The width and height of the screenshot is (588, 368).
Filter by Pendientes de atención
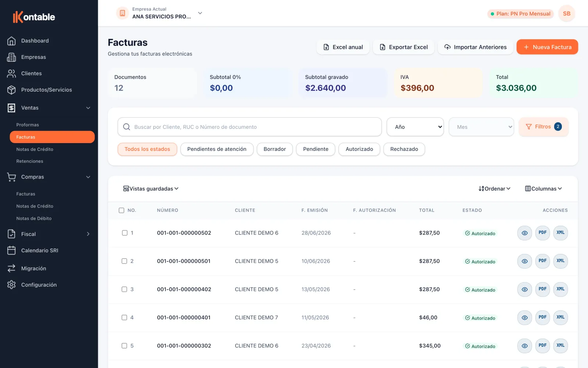coord(217,149)
